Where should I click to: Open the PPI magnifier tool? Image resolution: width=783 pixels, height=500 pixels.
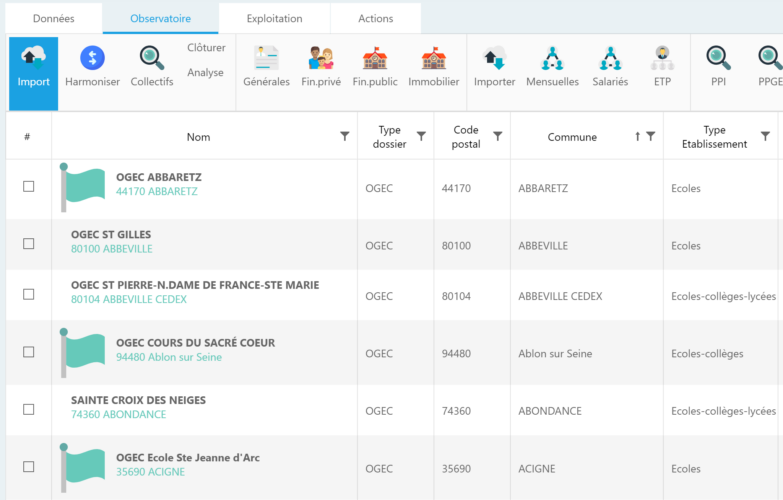pos(719,66)
